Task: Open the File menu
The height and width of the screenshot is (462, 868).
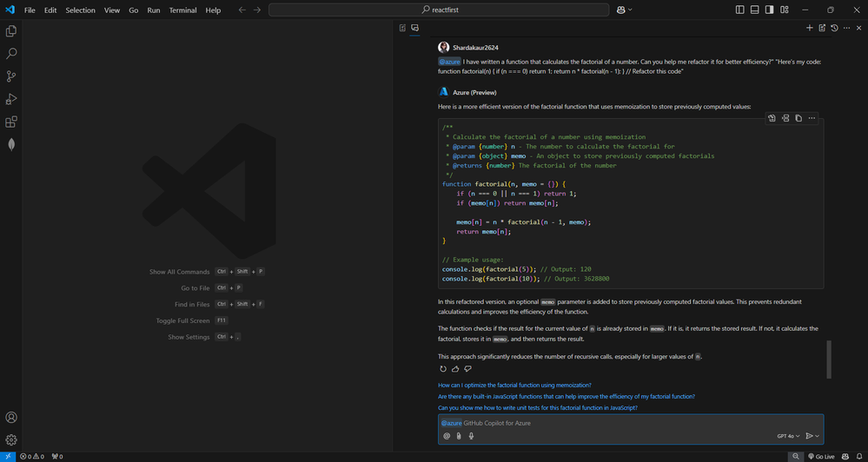Action: [30, 10]
